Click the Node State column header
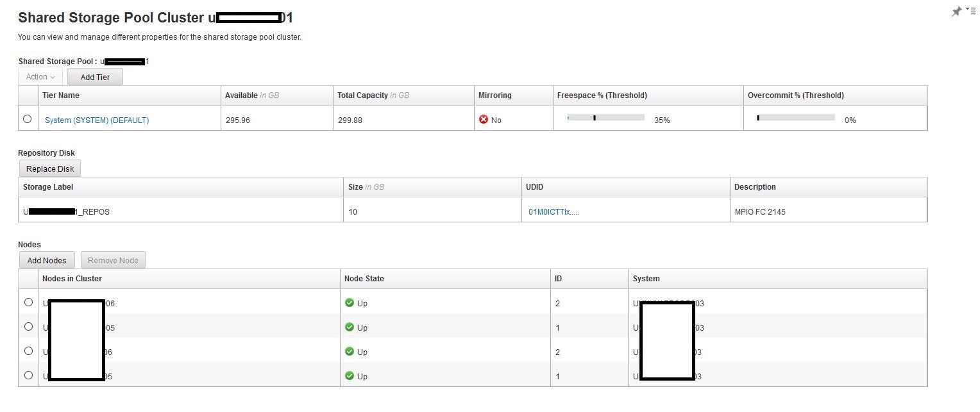Screen dimensions: 980x412 (364, 279)
